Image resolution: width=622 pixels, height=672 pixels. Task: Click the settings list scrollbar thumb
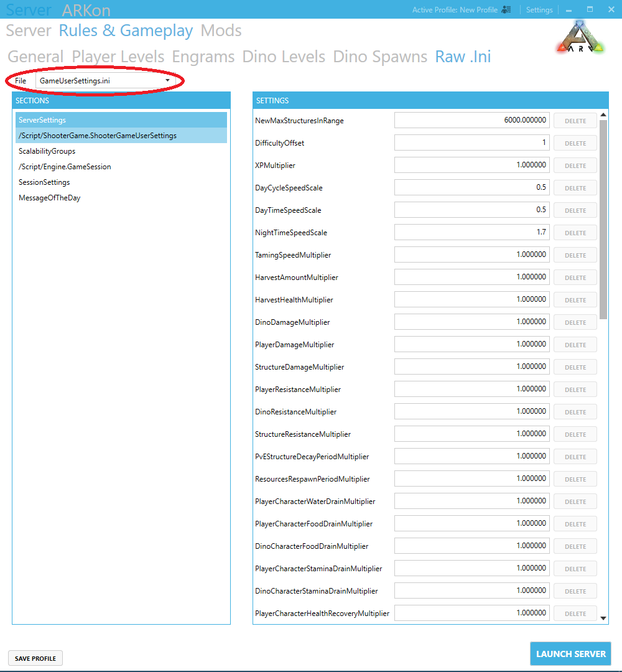tap(603, 218)
